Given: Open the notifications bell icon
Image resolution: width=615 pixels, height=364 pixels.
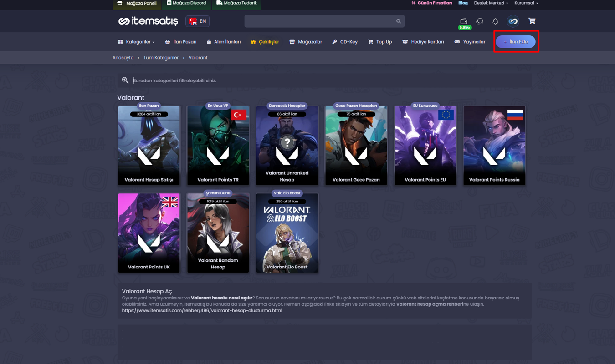Looking at the screenshot, I should click(x=495, y=21).
